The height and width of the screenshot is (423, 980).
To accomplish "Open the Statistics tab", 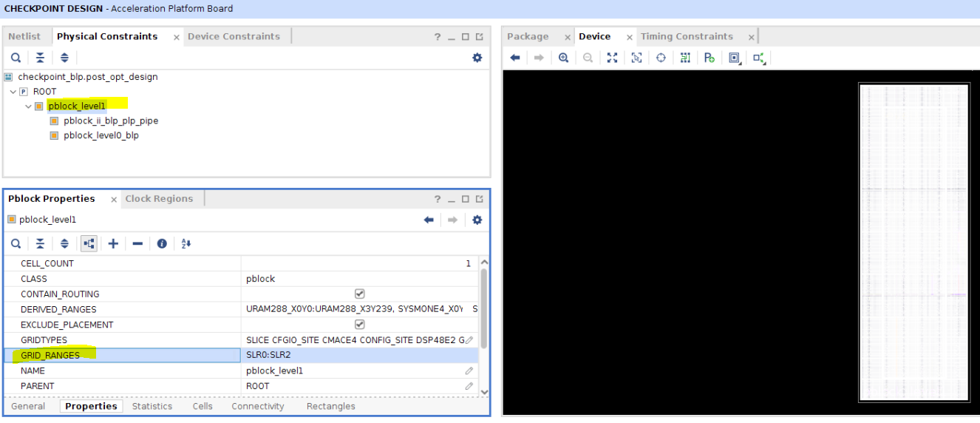I will pos(152,406).
